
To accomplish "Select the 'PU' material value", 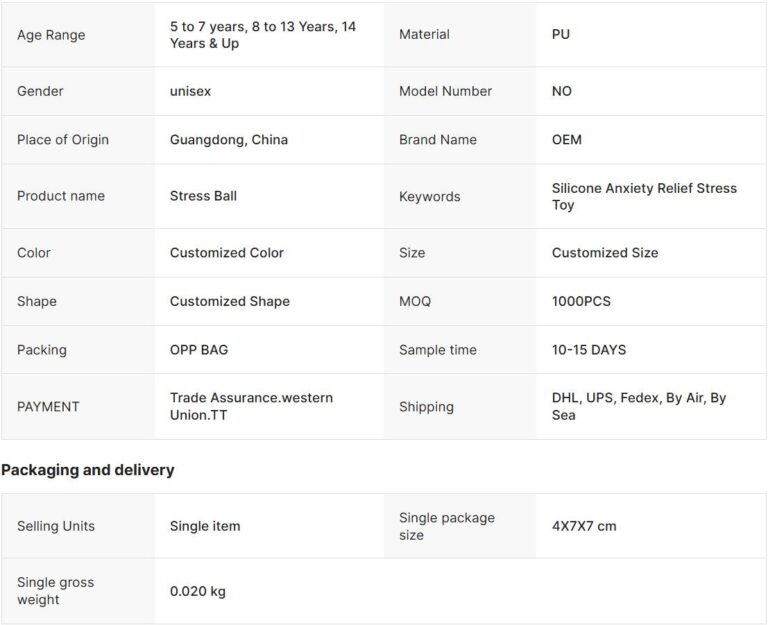I will (x=561, y=34).
